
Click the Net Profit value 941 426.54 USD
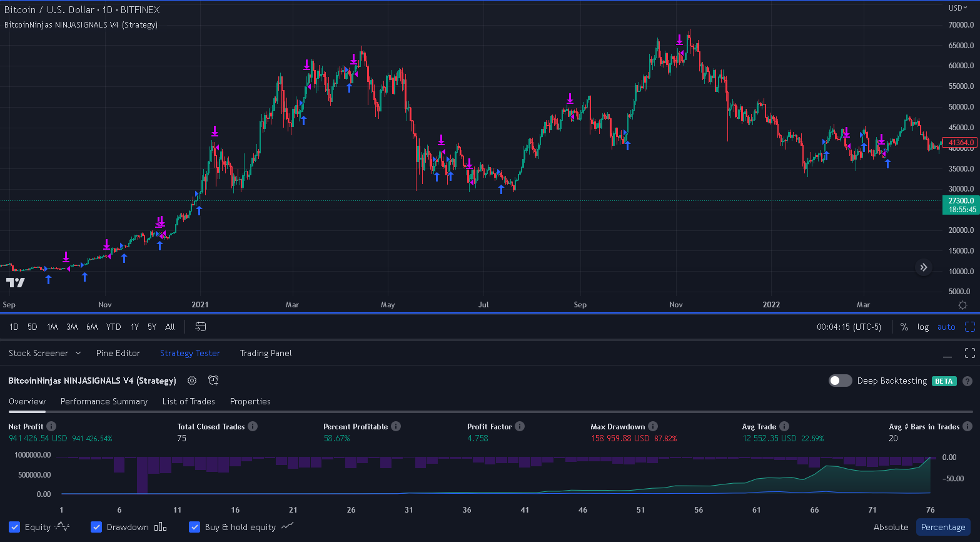(38, 438)
